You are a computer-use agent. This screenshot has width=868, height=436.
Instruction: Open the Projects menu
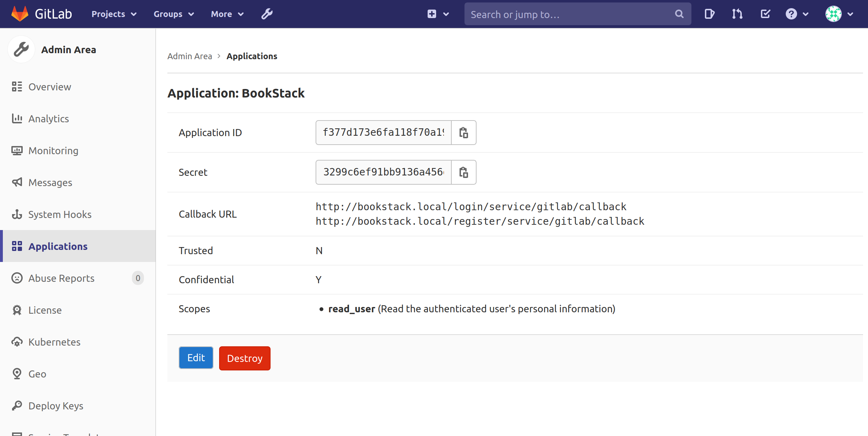click(113, 14)
